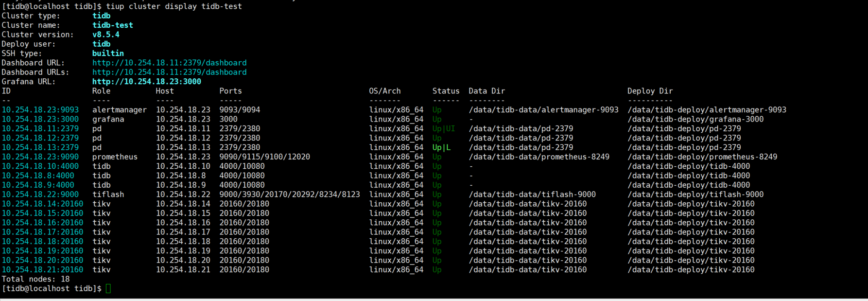Click the link on the 'Dashboard URLs:' line
The width and height of the screenshot is (868, 301).
click(x=169, y=72)
